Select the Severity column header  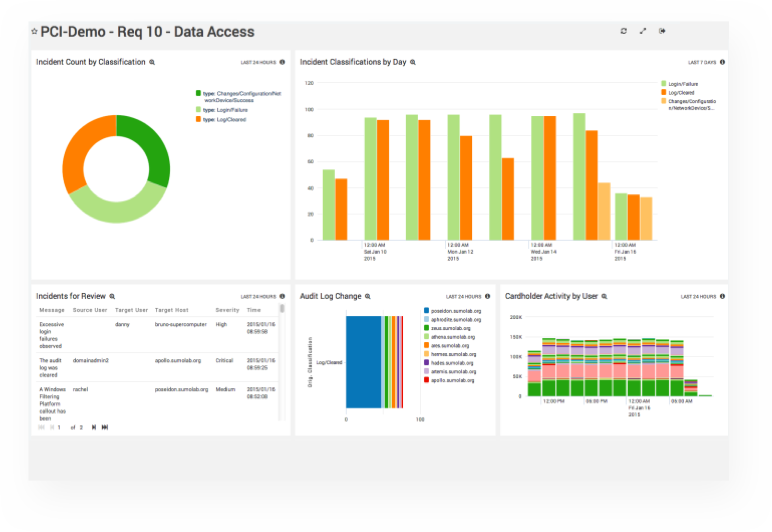pyautogui.click(x=227, y=310)
